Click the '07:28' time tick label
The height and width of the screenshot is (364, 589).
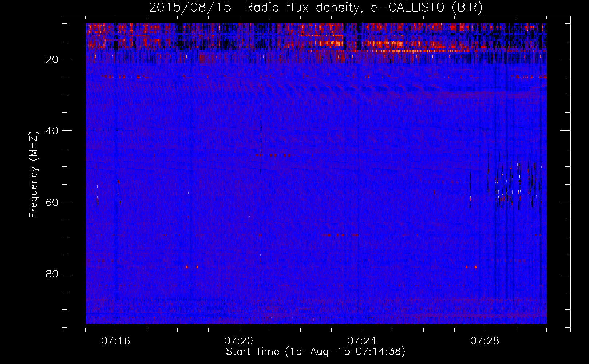(485, 341)
